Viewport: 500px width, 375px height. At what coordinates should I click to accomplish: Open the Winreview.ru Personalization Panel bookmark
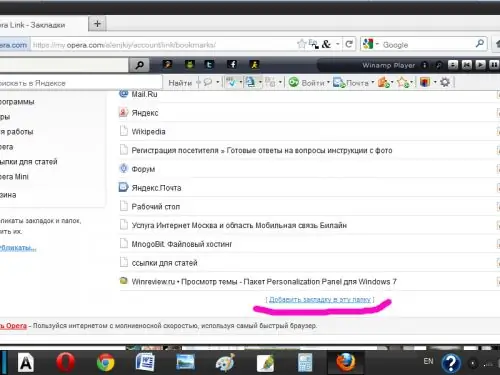pos(264,282)
